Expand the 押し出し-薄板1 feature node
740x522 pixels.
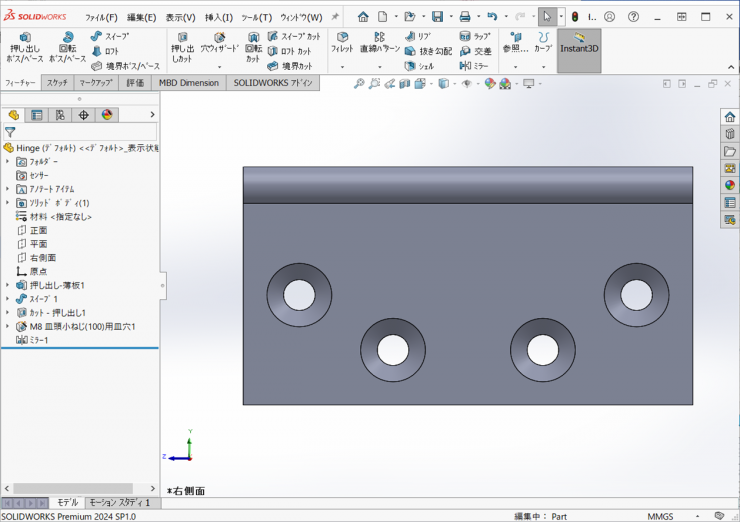tap(8, 285)
